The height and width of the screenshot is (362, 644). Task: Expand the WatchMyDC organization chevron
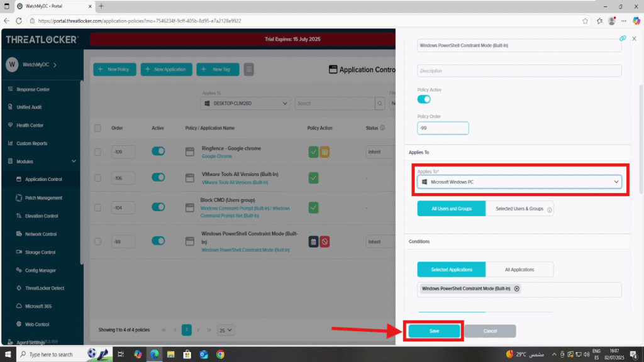(55, 65)
